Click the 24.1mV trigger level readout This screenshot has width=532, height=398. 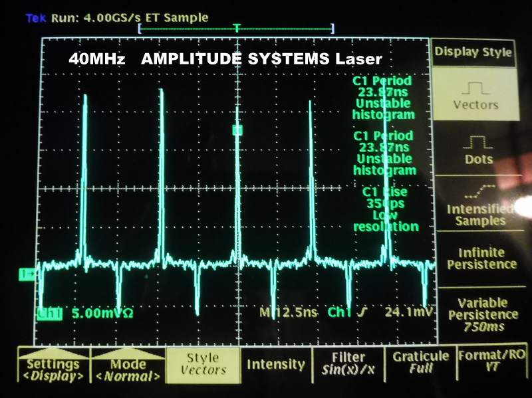coord(404,312)
